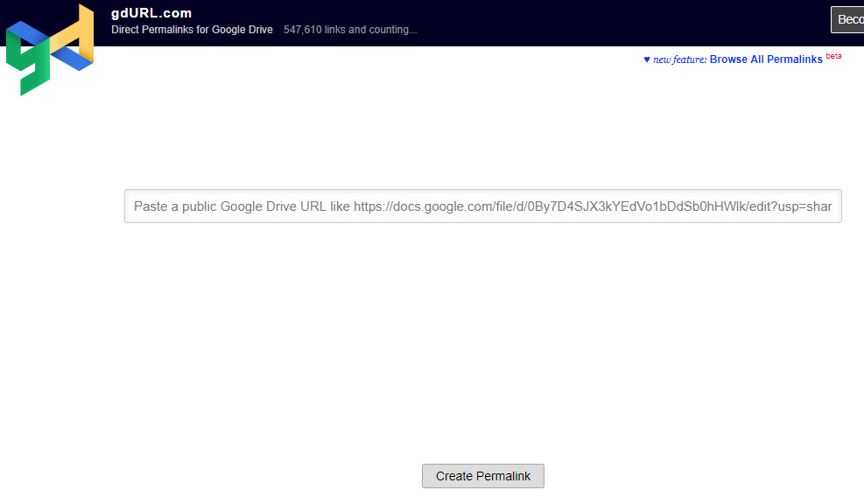864x504 pixels.
Task: Click the 'new feature:' italic text
Action: pyautogui.click(x=679, y=59)
